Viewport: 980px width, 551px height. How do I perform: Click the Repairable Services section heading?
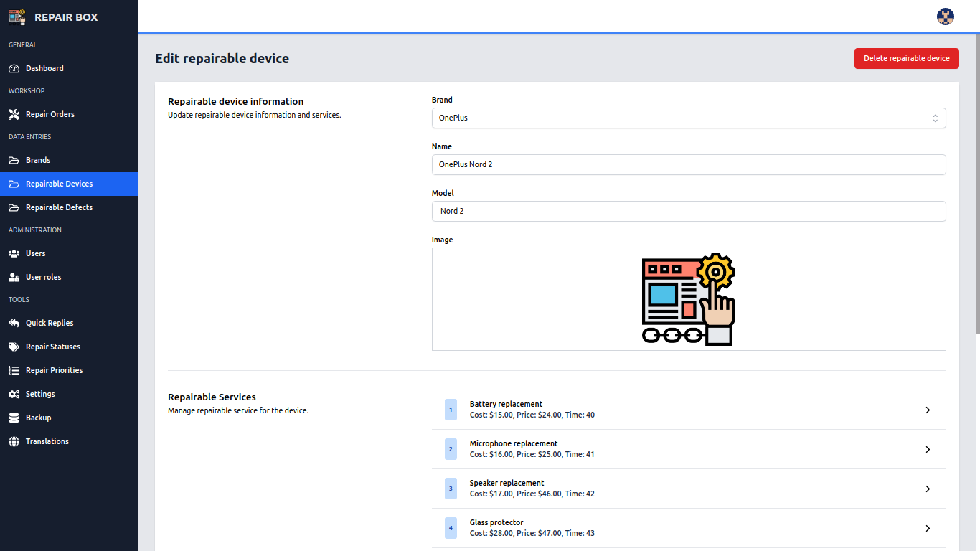tap(212, 397)
